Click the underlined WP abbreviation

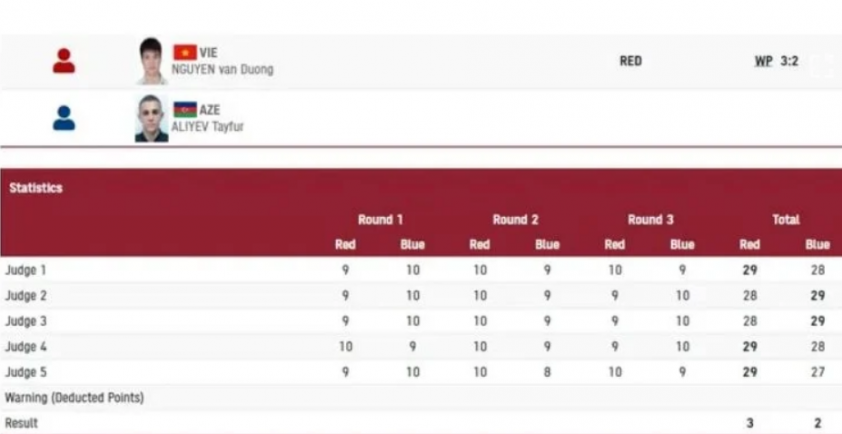click(x=764, y=61)
